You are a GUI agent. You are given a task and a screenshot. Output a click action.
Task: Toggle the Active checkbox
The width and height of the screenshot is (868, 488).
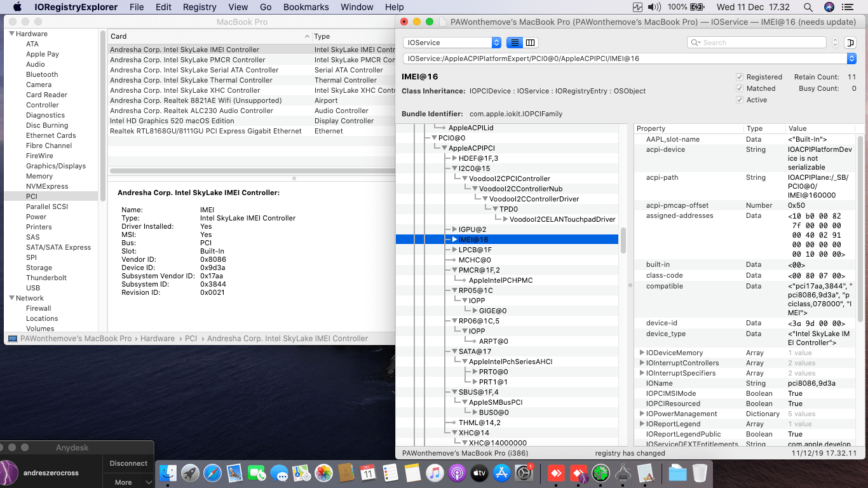click(740, 100)
